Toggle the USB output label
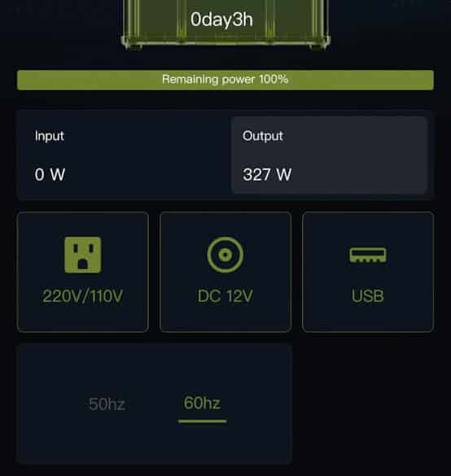The height and width of the screenshot is (476, 451). (368, 296)
